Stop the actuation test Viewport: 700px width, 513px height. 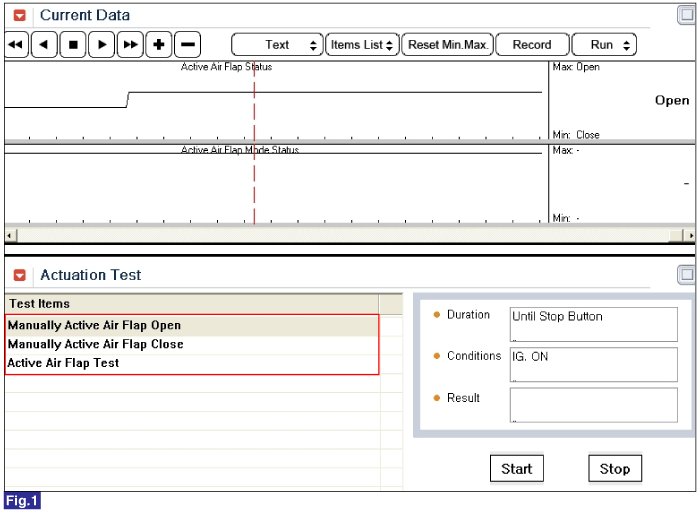615,469
